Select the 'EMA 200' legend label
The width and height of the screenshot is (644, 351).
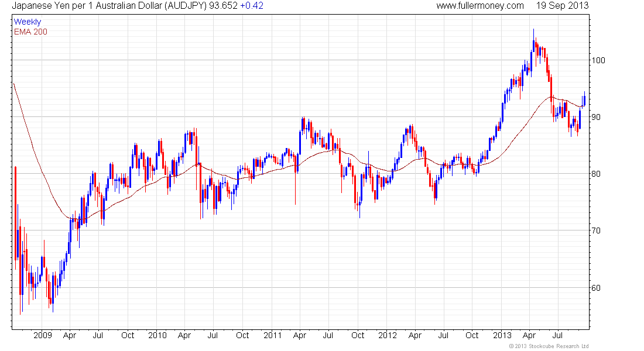pos(31,32)
